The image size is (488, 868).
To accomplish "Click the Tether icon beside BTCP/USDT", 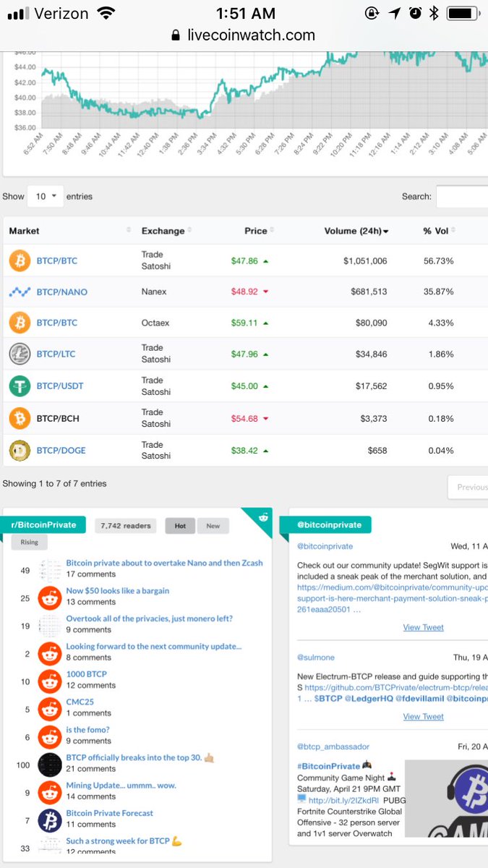I will (20, 386).
